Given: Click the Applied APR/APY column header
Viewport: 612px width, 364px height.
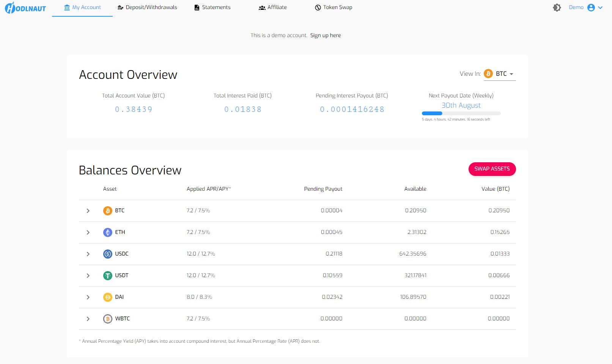Looking at the screenshot, I should coord(209,189).
